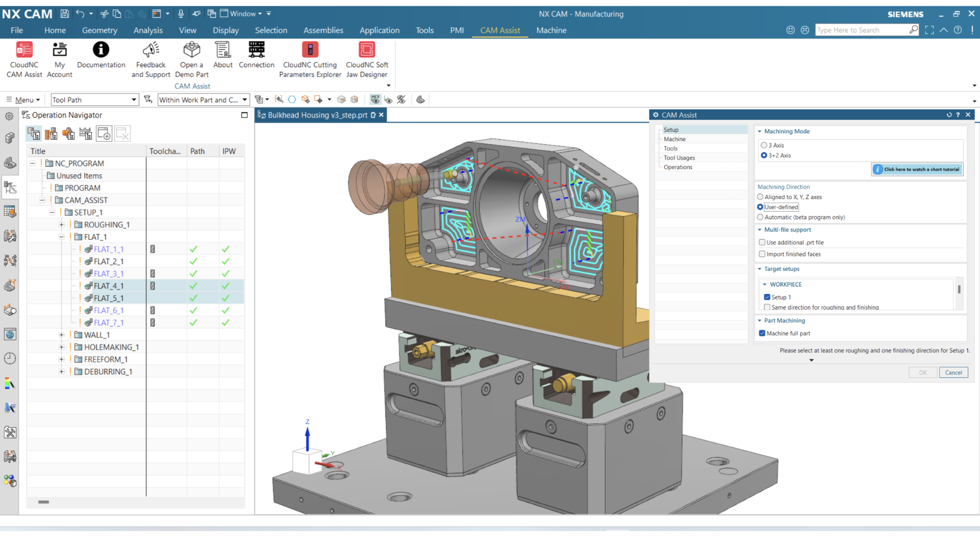This screenshot has height=537, width=980.
Task: Switch to Machine Tool View in navigator
Action: [x=51, y=134]
